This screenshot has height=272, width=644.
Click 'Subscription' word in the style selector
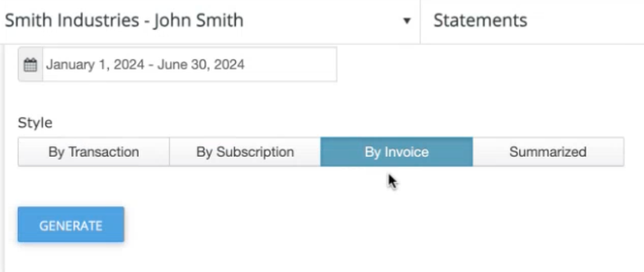click(255, 152)
